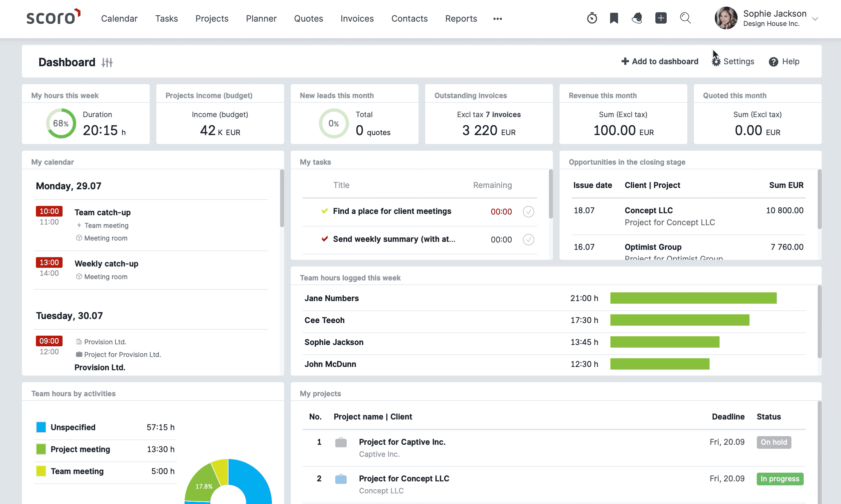Click the 10:00 time badge

coord(49,211)
